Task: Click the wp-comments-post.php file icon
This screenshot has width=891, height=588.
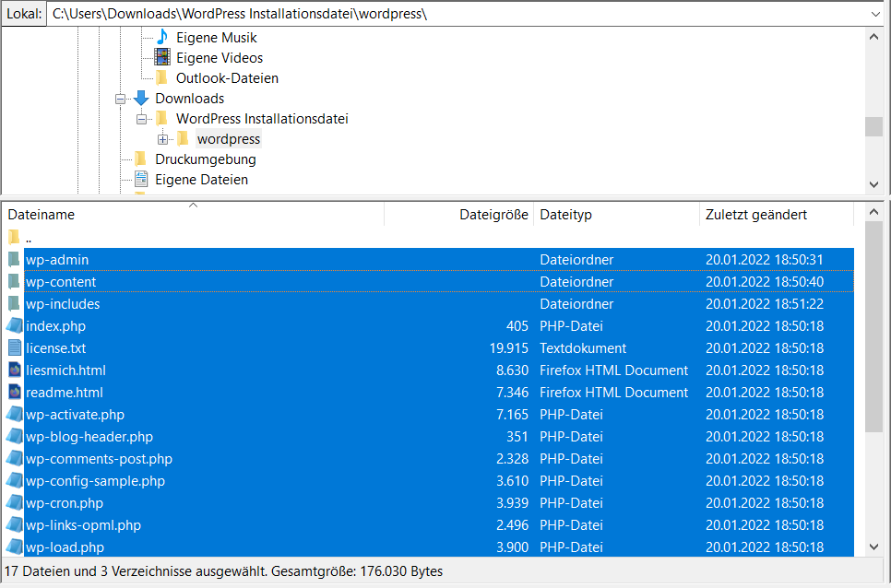Action: 14,459
